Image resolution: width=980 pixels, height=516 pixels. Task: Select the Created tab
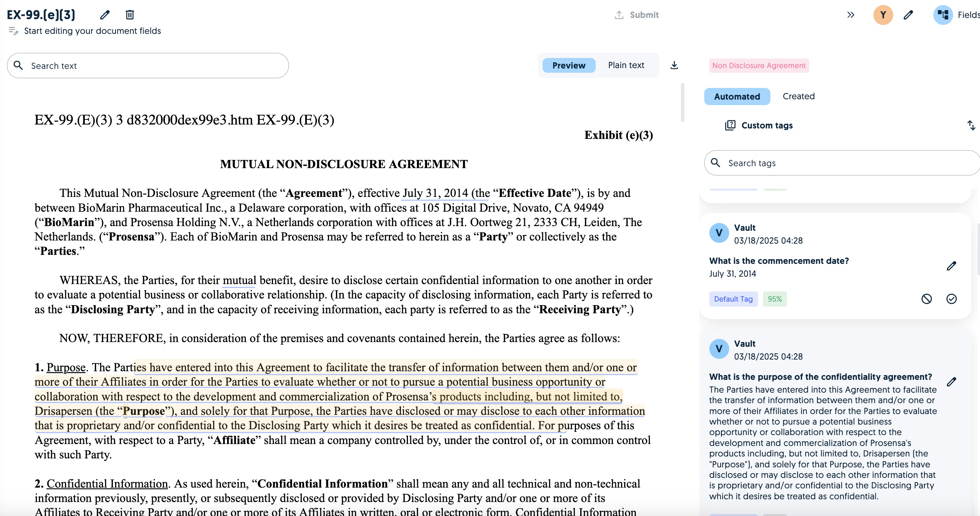pyautogui.click(x=798, y=96)
